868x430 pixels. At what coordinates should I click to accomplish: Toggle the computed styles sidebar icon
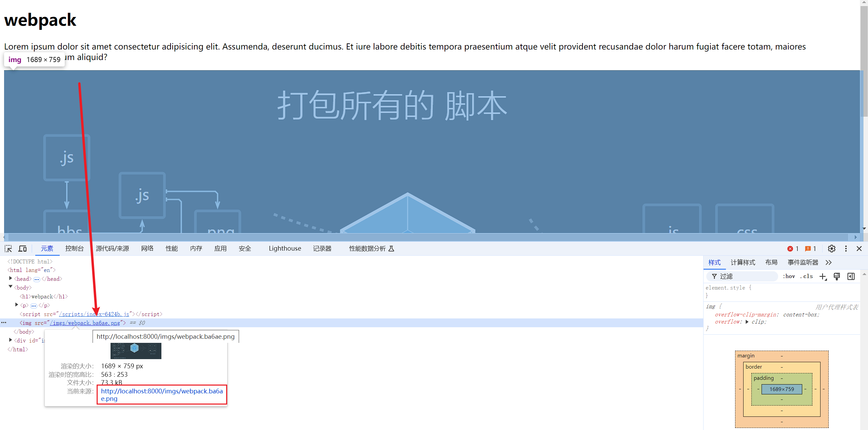(851, 276)
